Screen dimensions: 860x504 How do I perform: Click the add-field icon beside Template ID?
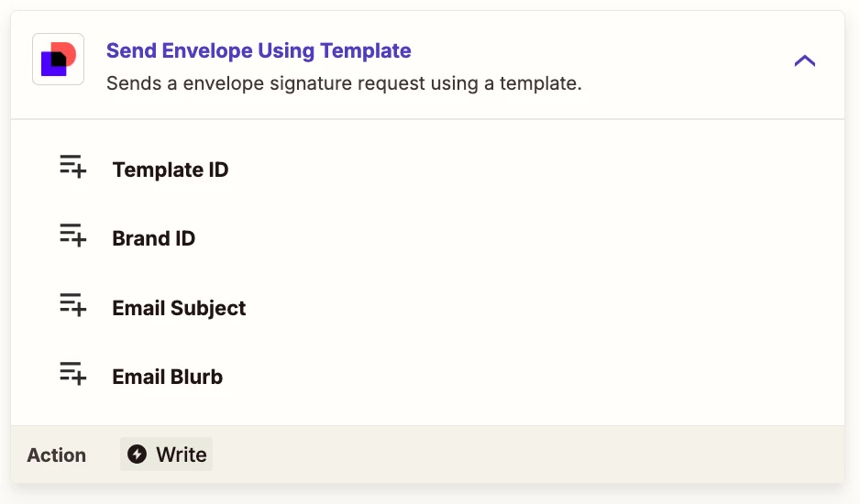coord(73,166)
